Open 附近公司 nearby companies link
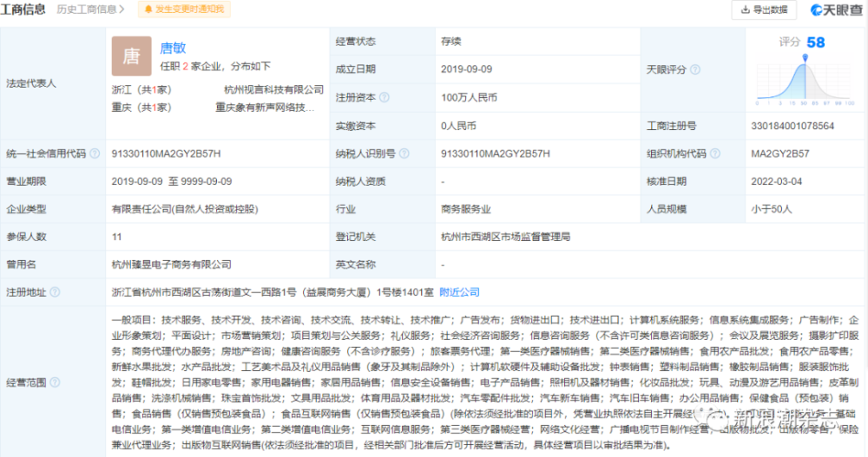Image resolution: width=868 pixels, height=457 pixels. (x=459, y=291)
